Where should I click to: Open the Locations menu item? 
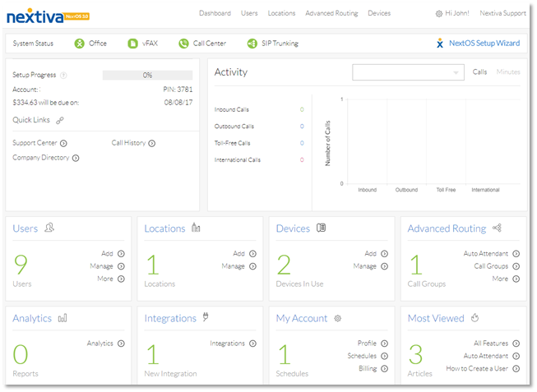pos(281,14)
